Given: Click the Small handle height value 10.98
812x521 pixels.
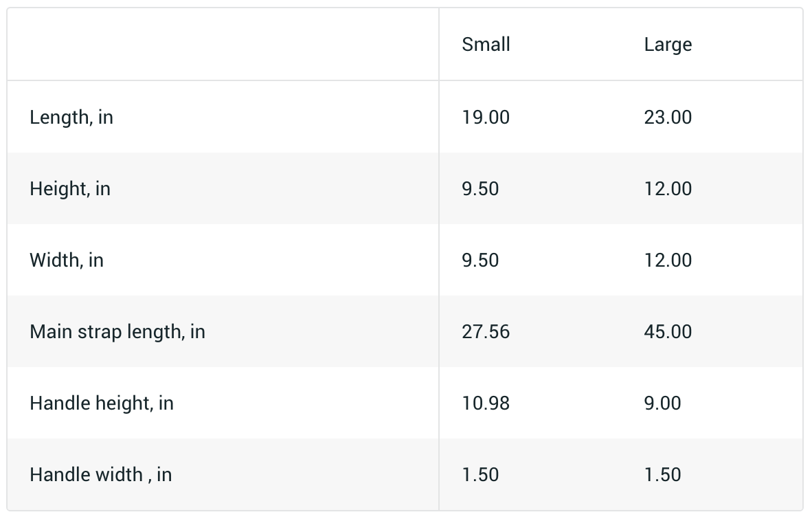Looking at the screenshot, I should [486, 403].
